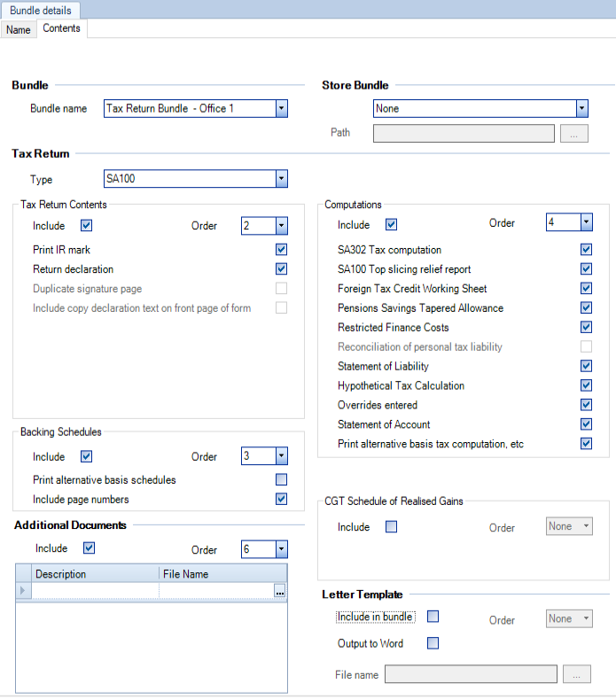Toggle Foreign Tax Credit Working Sheet

click(x=586, y=289)
